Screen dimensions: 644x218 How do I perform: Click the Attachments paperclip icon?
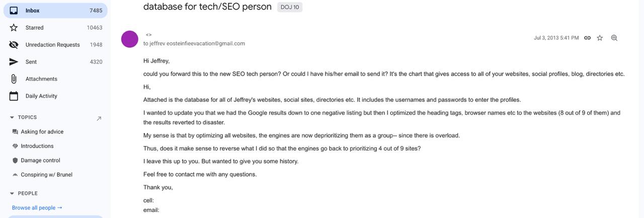pyautogui.click(x=14, y=79)
